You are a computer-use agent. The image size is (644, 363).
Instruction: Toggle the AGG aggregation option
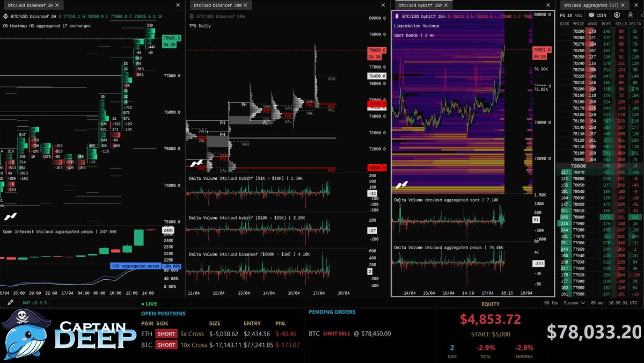pyautogui.click(x=579, y=15)
